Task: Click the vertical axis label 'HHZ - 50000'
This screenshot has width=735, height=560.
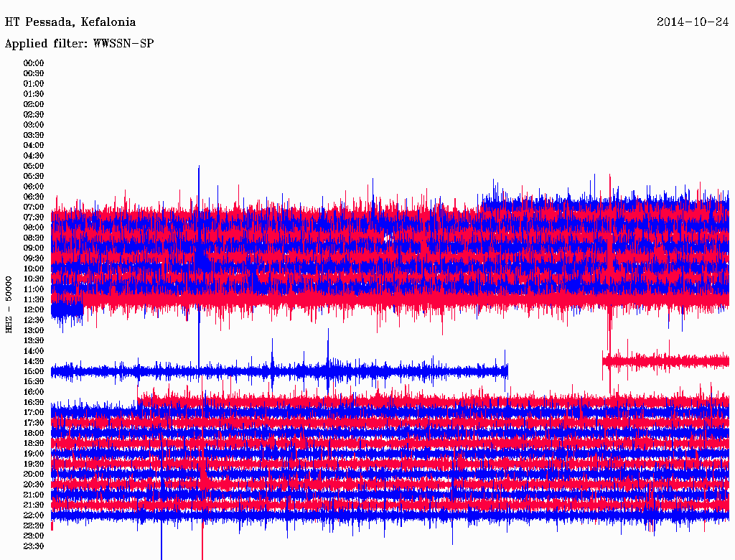Action: (x=9, y=304)
